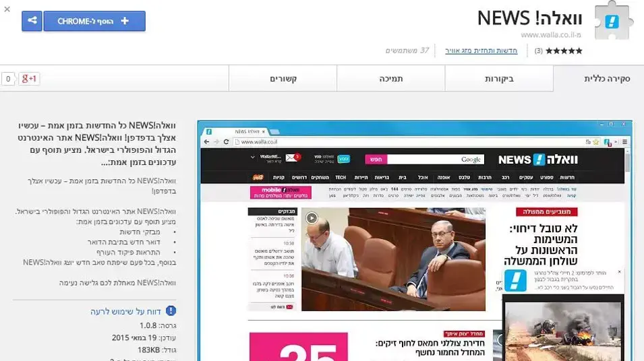Click the מבזקי חדשות bullet item
Viewport: 644px width, 361px height.
coord(140,232)
